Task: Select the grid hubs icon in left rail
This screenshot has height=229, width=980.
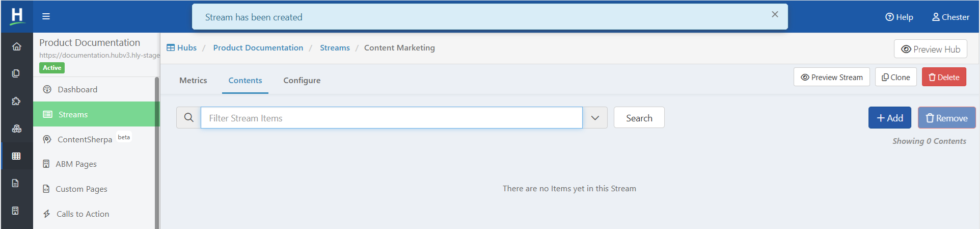Action: click(16, 156)
